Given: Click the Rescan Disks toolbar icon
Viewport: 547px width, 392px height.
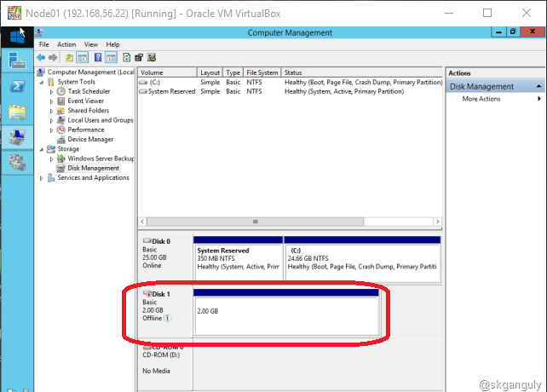Looking at the screenshot, I should [139, 57].
